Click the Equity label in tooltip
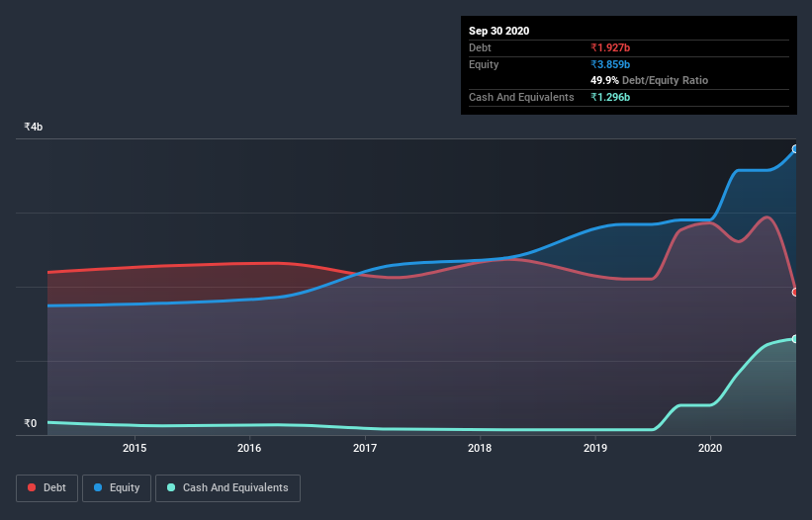 (x=484, y=64)
